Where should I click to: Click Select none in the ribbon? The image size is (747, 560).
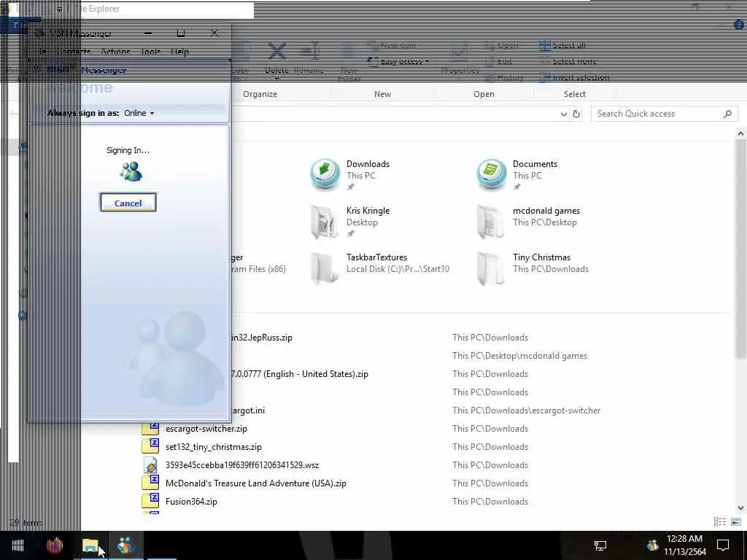568,61
